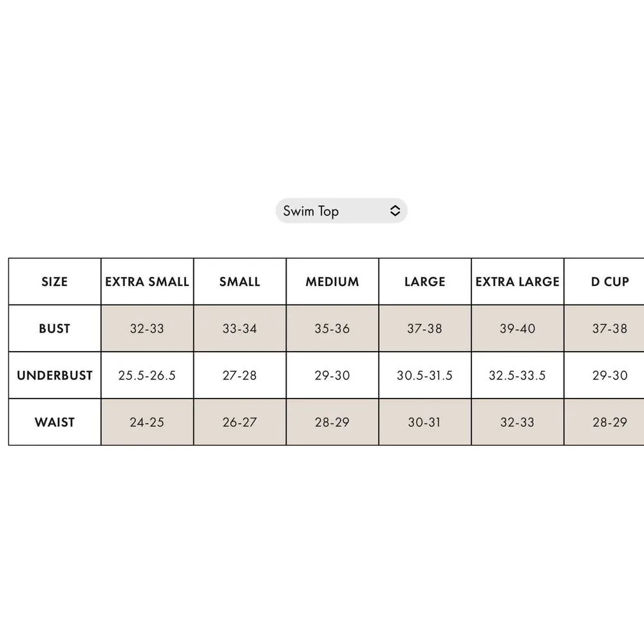Open the Swim Top dropdown
This screenshot has height=644, width=644.
(341, 211)
